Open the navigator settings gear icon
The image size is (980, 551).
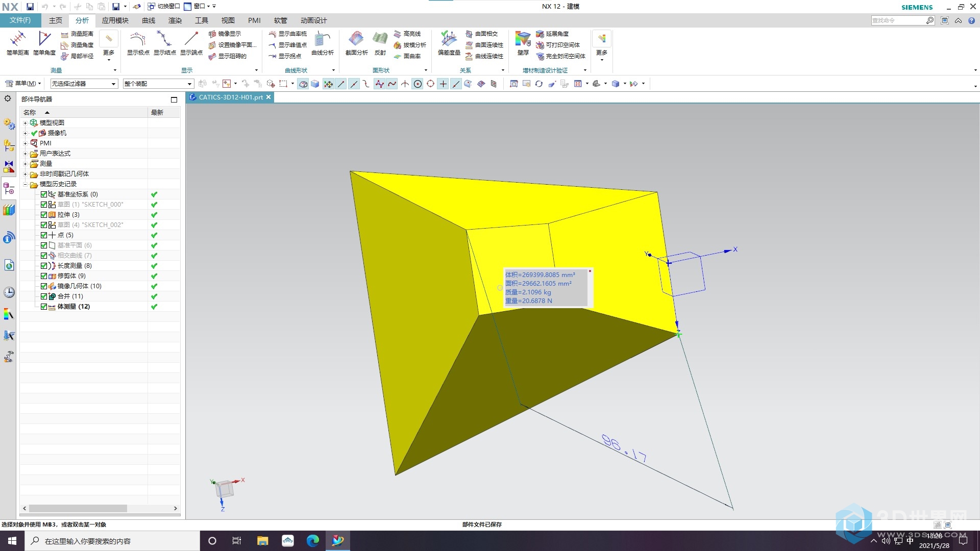point(8,98)
